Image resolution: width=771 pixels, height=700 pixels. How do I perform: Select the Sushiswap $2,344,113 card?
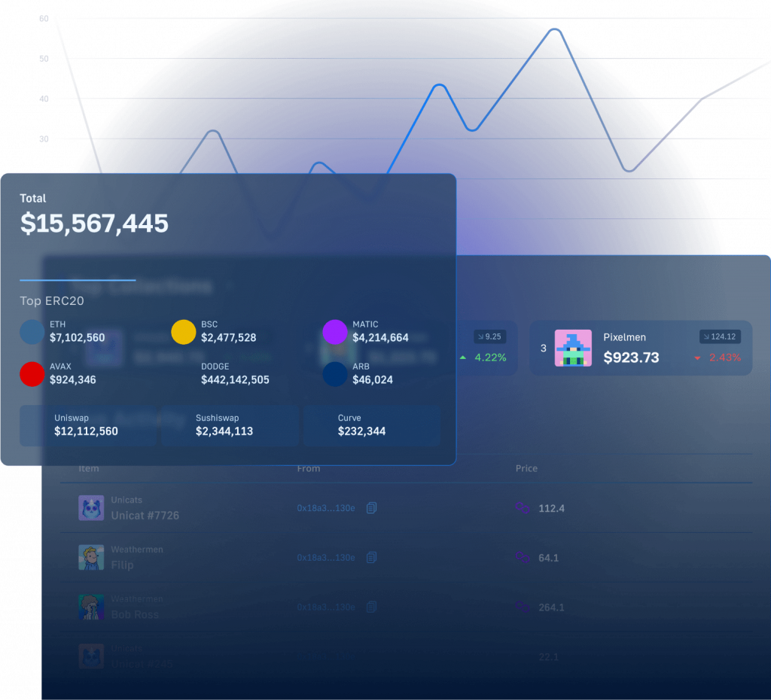[x=230, y=425]
